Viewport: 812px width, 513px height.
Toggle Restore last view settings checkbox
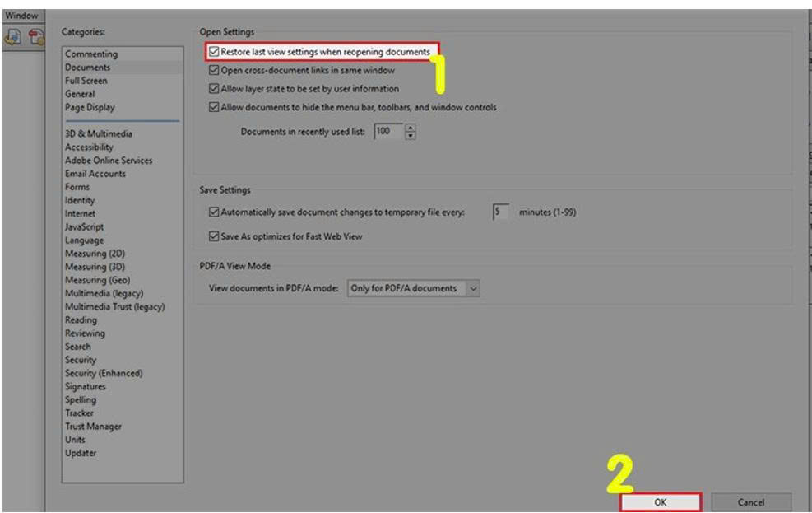tap(214, 52)
